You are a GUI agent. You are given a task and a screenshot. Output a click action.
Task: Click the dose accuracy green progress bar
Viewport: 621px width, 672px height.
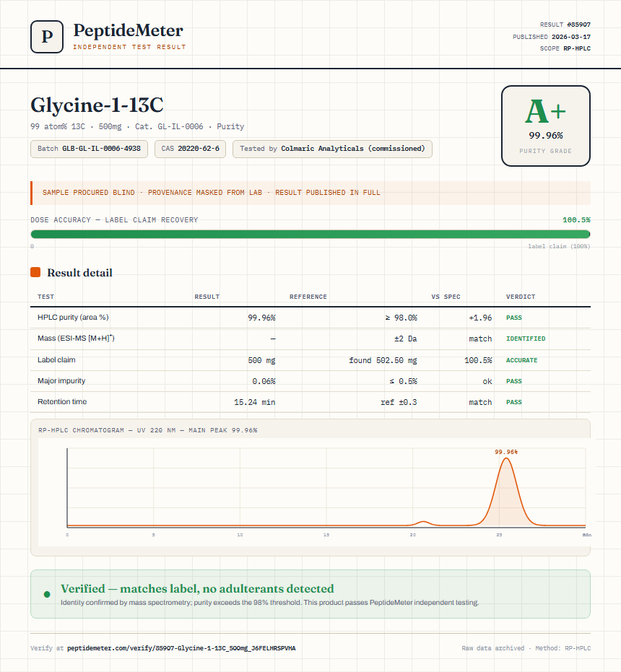pyautogui.click(x=310, y=234)
